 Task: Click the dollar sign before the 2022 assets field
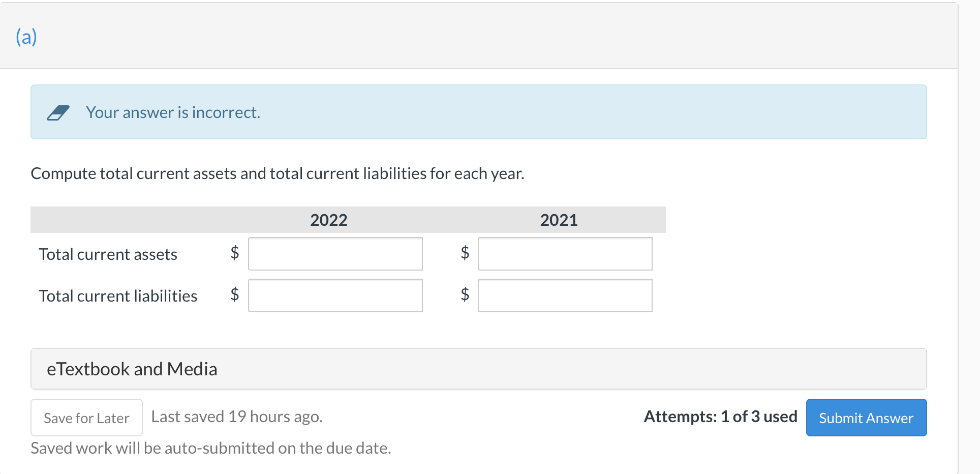pyautogui.click(x=234, y=254)
